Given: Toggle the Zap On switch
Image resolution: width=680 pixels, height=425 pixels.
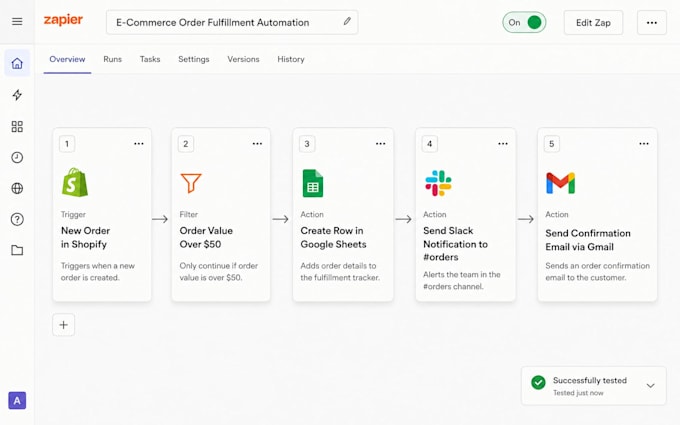Looking at the screenshot, I should [524, 22].
